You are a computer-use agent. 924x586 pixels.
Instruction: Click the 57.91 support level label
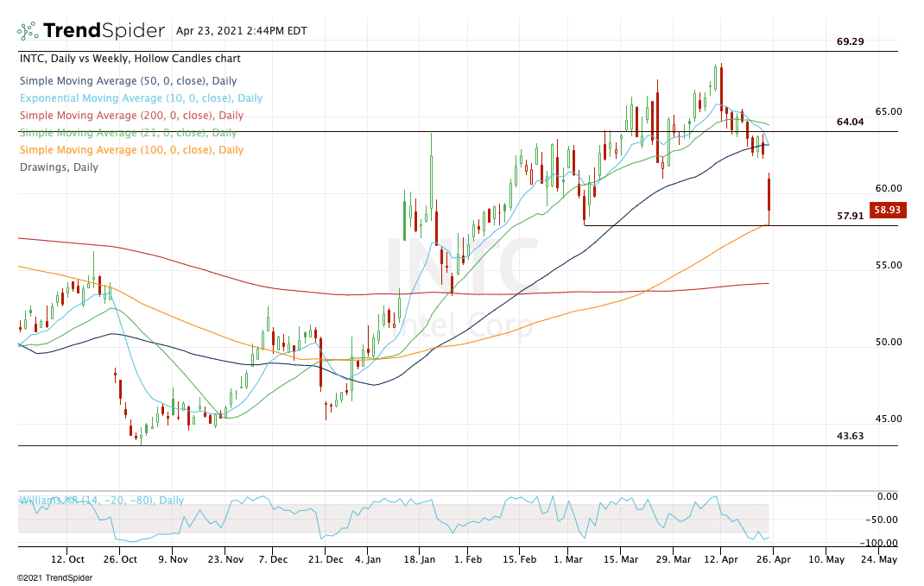(x=851, y=216)
